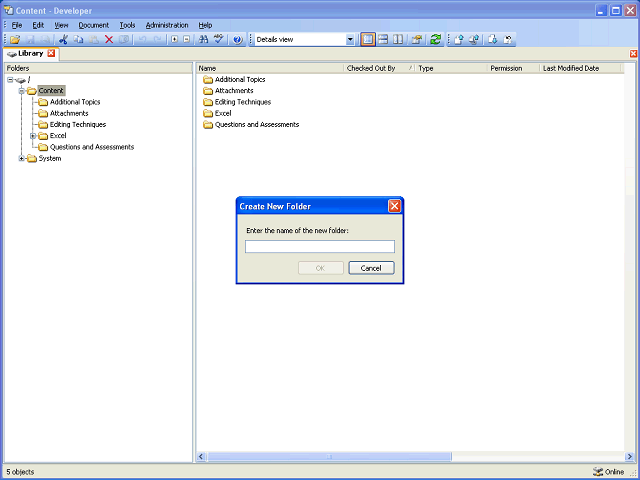Click the horizontal scrollbar thumb
640x480 pixels.
tap(329, 457)
